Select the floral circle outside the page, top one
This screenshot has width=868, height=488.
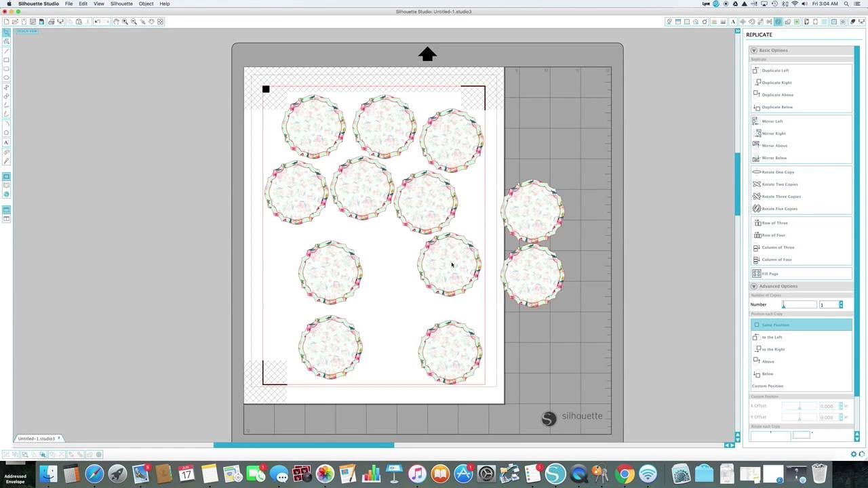(x=533, y=211)
